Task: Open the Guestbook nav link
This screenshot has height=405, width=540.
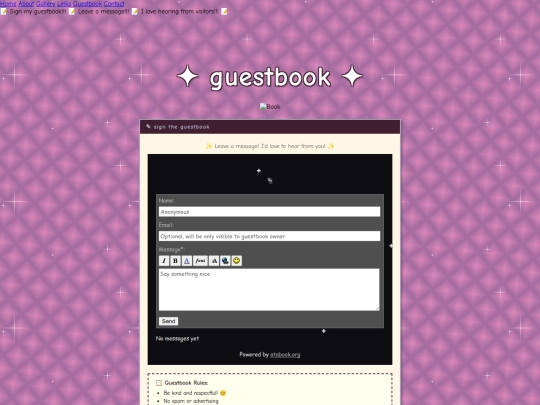Action: 87,4
